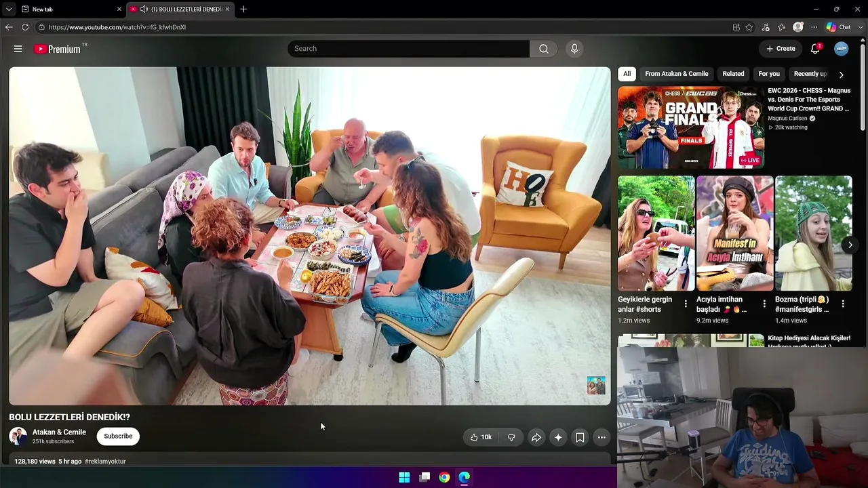Image resolution: width=868 pixels, height=488 pixels.
Task: Open Edge settings and more menu
Action: 814,27
